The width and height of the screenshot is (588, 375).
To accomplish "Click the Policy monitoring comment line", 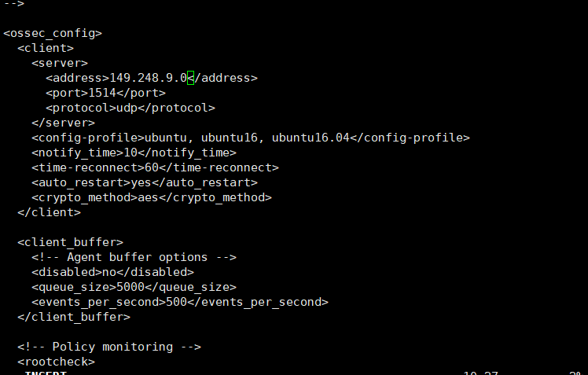I will pos(109,347).
